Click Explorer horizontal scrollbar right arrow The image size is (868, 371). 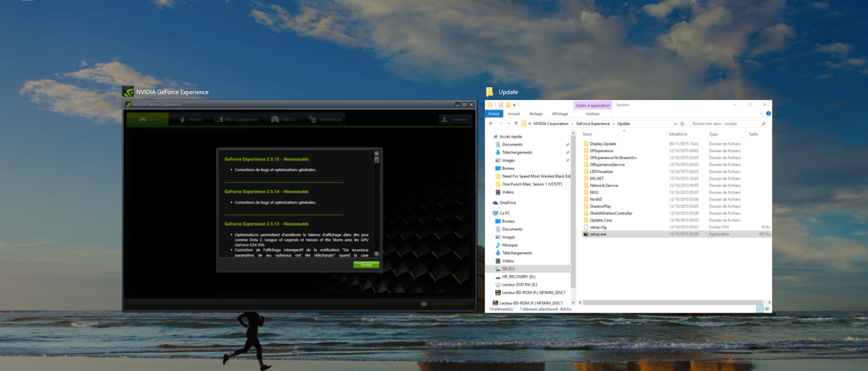point(769,302)
